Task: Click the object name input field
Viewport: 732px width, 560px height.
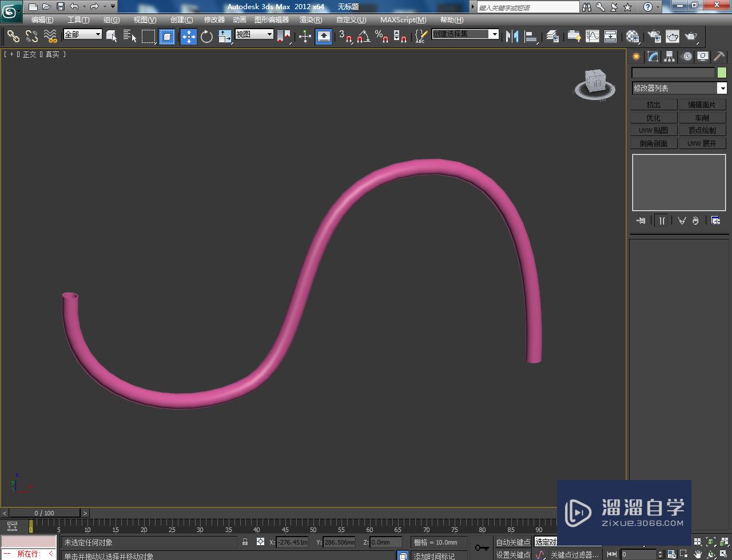Action: click(673, 73)
